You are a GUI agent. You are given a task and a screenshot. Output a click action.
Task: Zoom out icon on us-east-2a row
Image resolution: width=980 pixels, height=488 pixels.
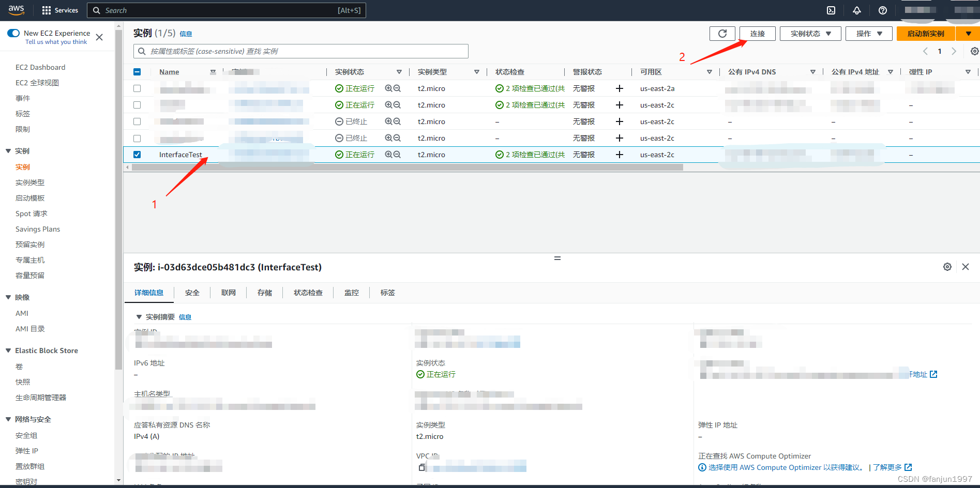pyautogui.click(x=397, y=88)
